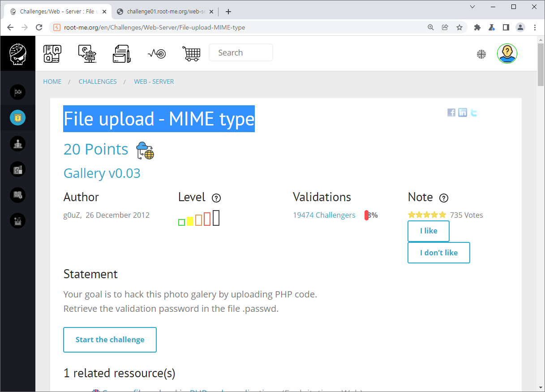Click the cloud network category icon
This screenshot has height=392, width=545.
(145, 150)
